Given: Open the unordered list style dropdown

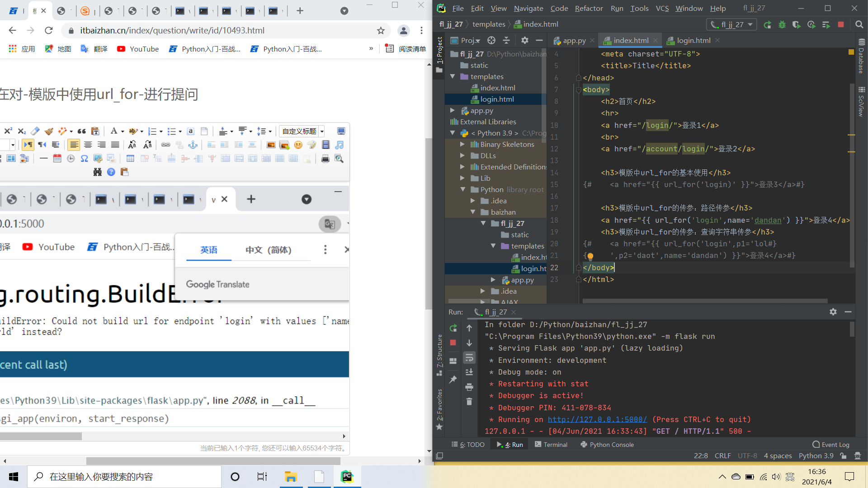Looking at the screenshot, I should 180,131.
